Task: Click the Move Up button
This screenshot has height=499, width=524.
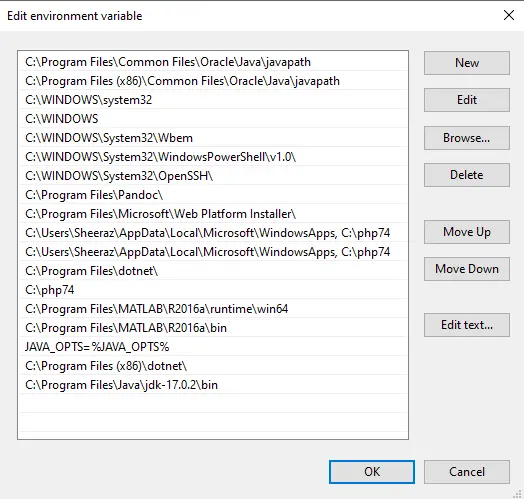Action: tap(467, 232)
